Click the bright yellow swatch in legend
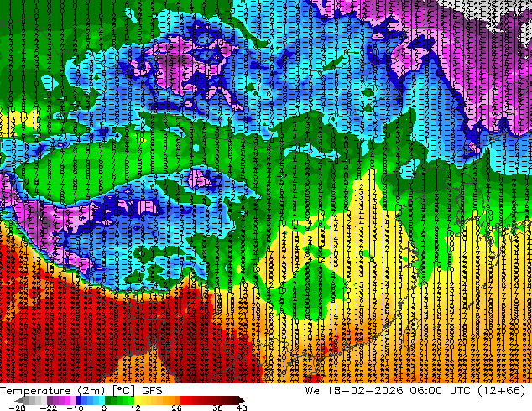532x411 pixels. [x=137, y=400]
